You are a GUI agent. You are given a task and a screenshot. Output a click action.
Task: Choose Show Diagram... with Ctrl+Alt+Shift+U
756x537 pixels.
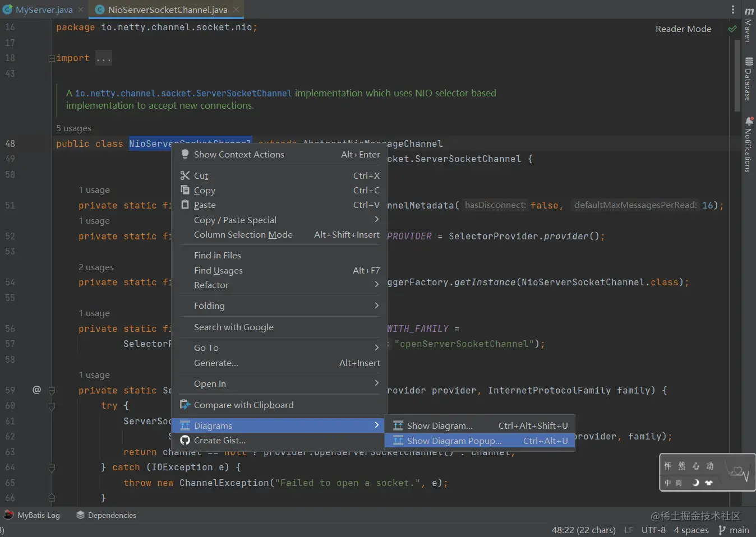480,425
